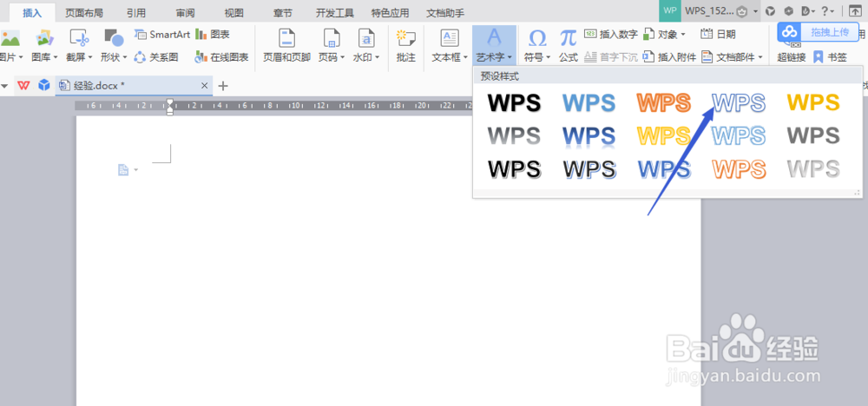Screen dimensions: 868x406
Task: Expand the Symbol (符号) dropdown arrow
Action: (x=549, y=57)
